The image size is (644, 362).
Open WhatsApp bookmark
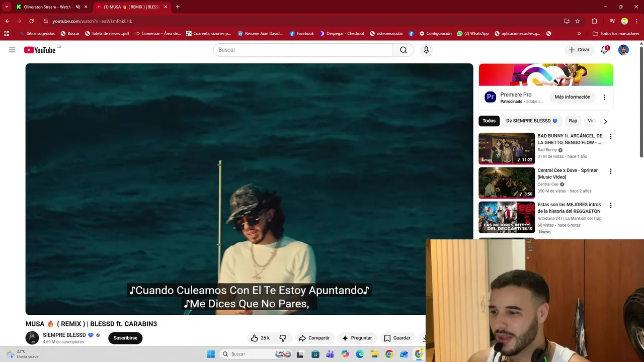pos(473,34)
